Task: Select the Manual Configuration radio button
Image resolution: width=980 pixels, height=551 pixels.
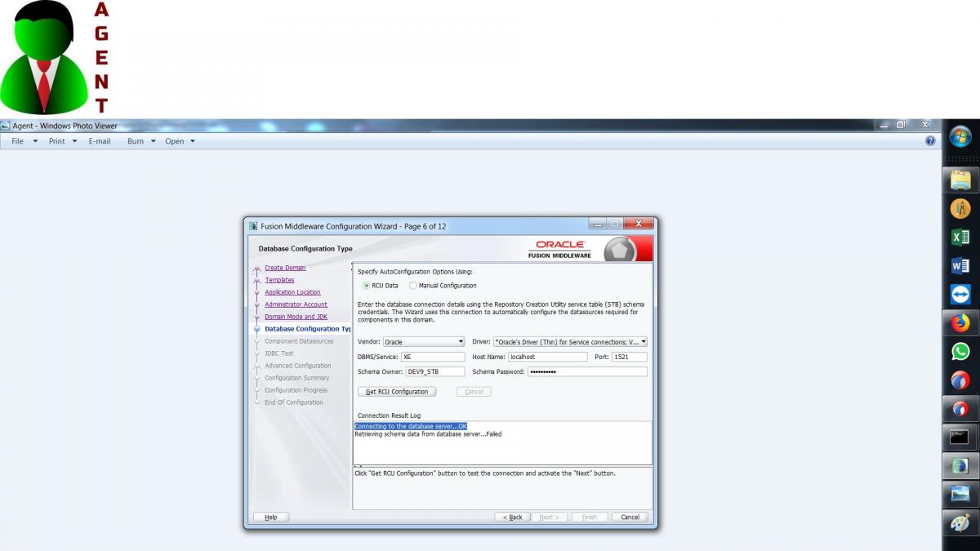Action: 412,286
